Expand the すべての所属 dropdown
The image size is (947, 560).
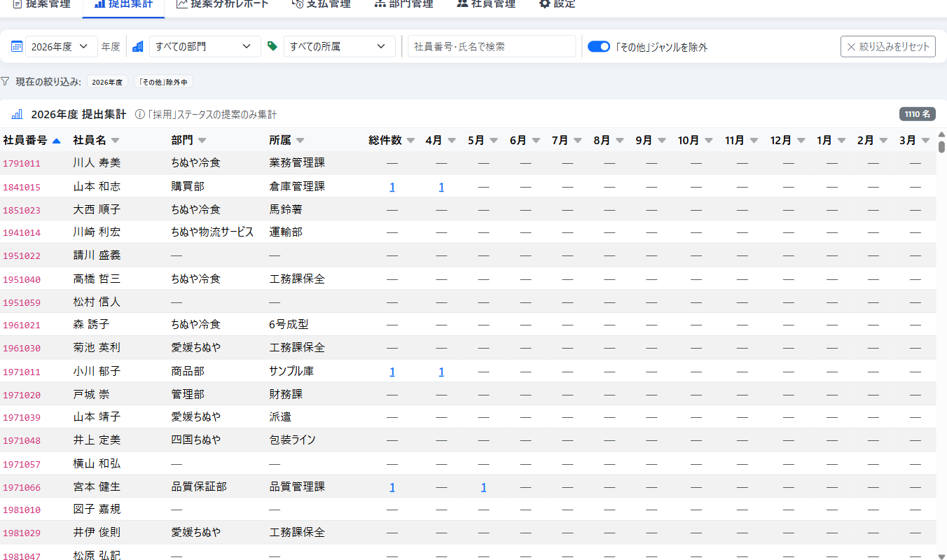click(x=338, y=46)
